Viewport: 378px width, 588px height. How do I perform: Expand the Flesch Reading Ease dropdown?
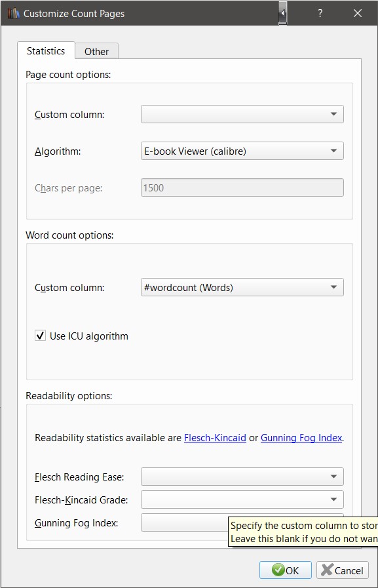click(x=242, y=477)
